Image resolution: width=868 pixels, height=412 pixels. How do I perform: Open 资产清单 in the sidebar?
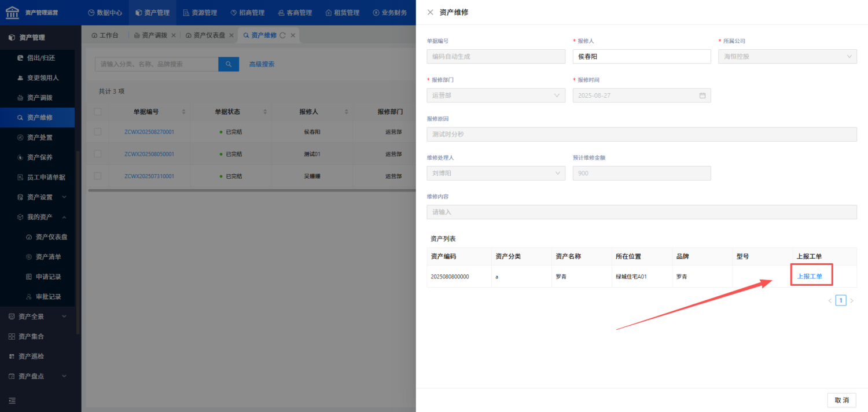37,257
